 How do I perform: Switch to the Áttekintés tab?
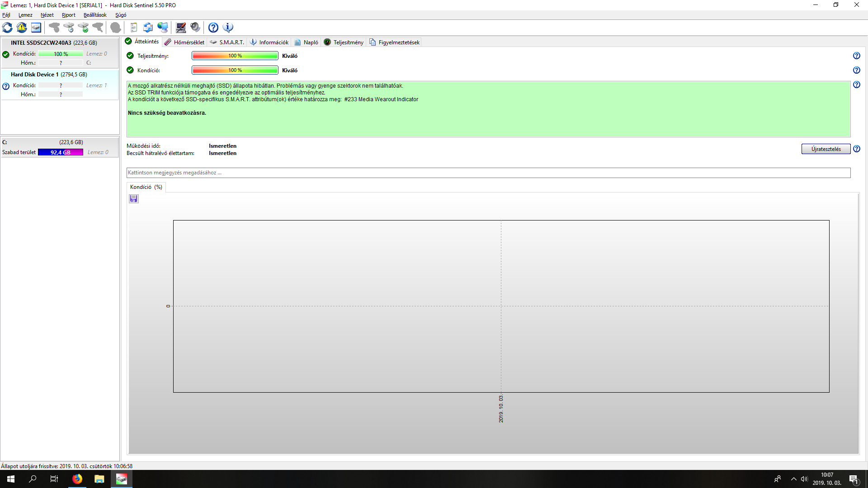(x=142, y=42)
